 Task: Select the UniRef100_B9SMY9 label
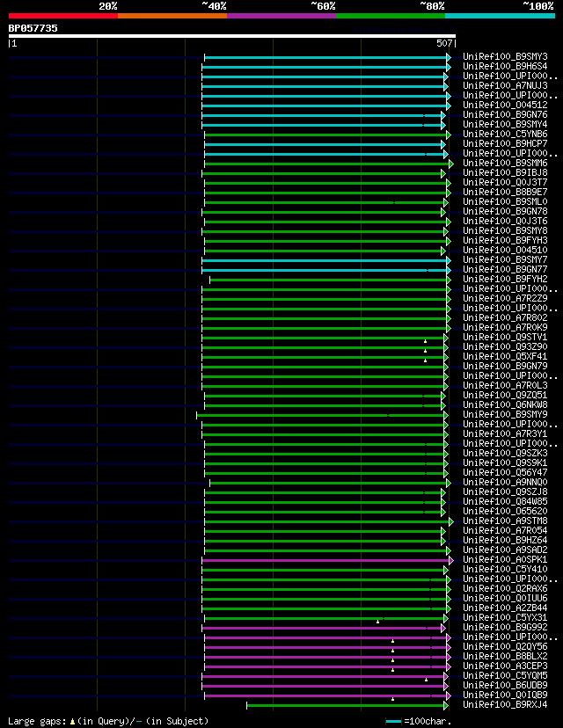pyautogui.click(x=505, y=414)
